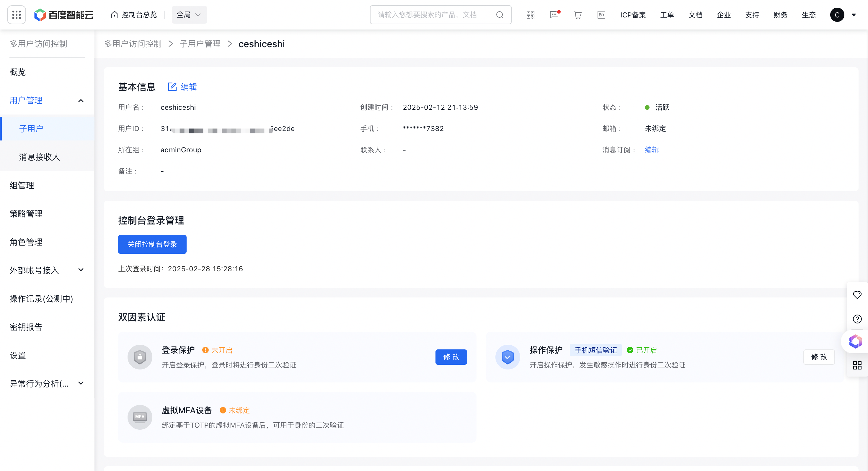Open the messages notification icon

point(554,15)
